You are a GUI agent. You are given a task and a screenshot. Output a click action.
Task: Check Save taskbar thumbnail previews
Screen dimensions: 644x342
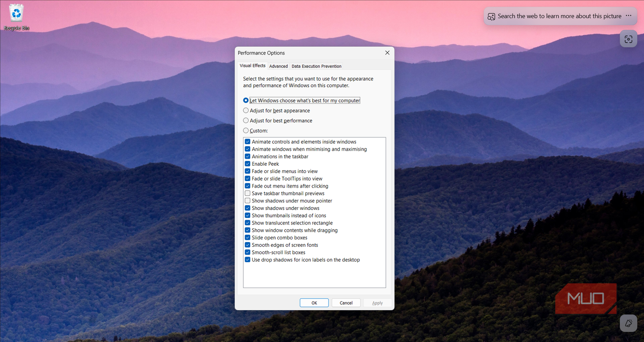click(248, 193)
